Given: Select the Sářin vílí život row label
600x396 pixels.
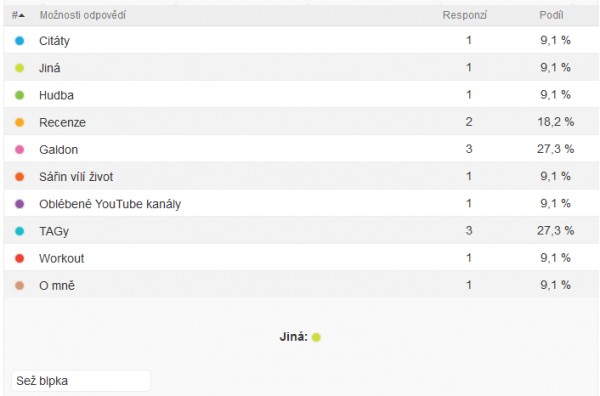Looking at the screenshot, I should click(x=76, y=177).
